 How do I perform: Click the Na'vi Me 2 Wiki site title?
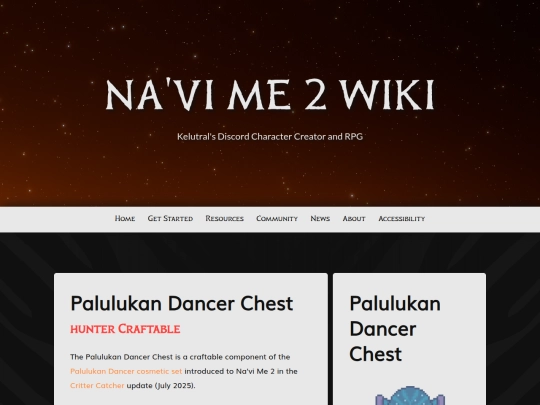point(270,94)
